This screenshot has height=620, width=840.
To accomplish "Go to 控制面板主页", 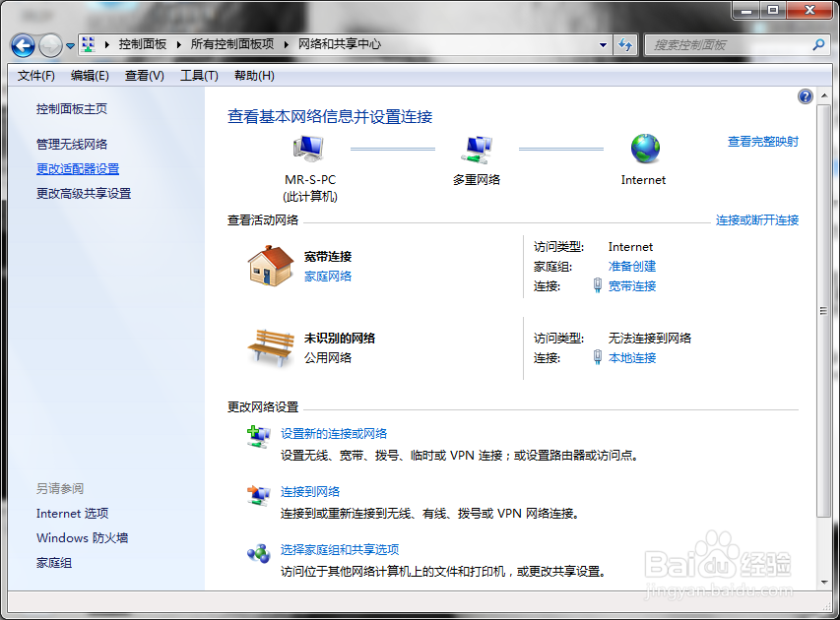I will click(x=72, y=109).
